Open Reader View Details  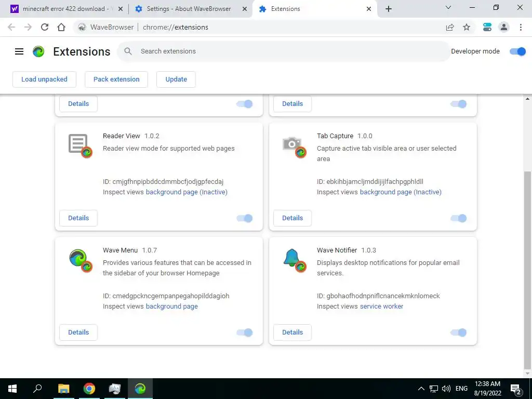click(x=78, y=218)
